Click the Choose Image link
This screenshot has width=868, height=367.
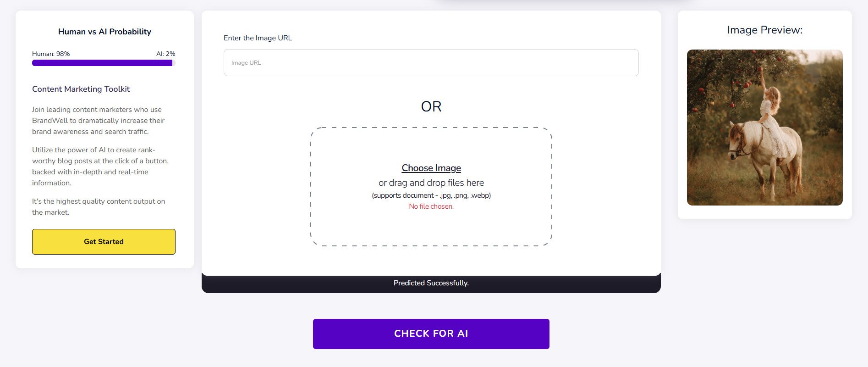click(431, 168)
